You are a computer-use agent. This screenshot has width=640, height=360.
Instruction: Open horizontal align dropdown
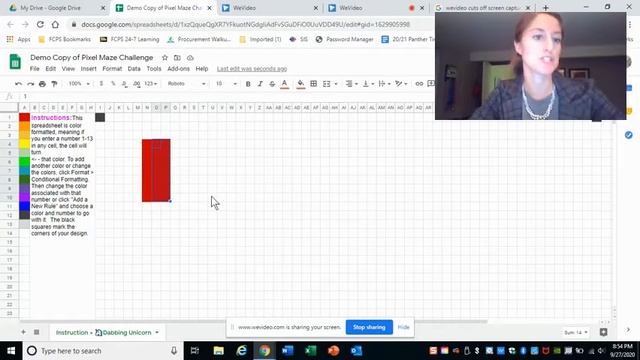[351, 84]
